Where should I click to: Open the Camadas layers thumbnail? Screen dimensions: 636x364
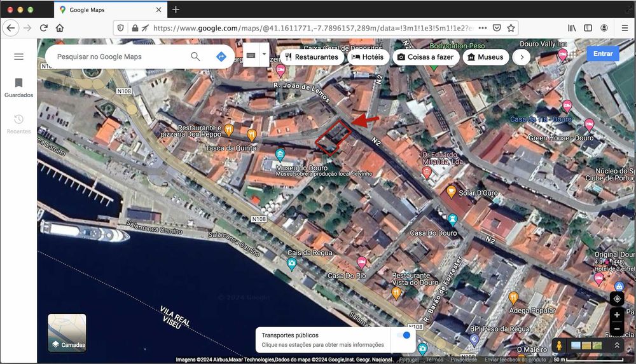(x=67, y=333)
